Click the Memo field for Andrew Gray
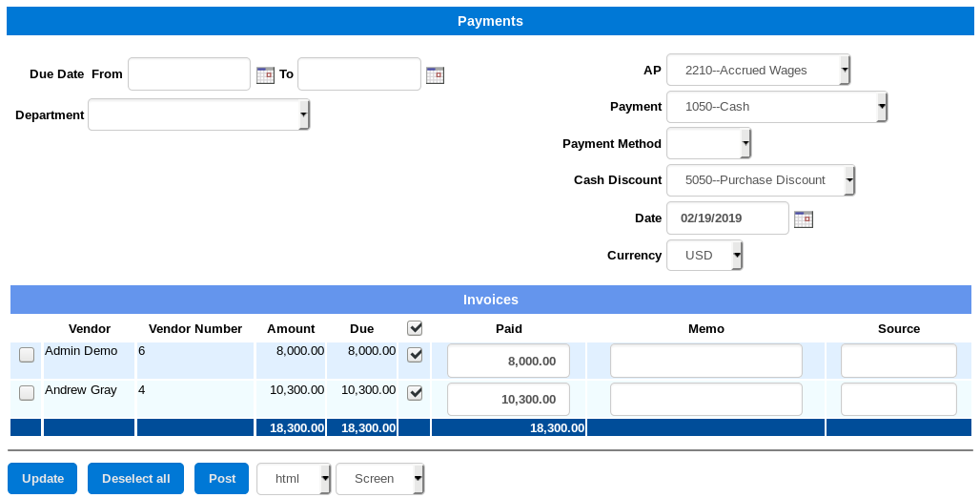Screen dimensions: 980x498 pyautogui.click(x=706, y=399)
